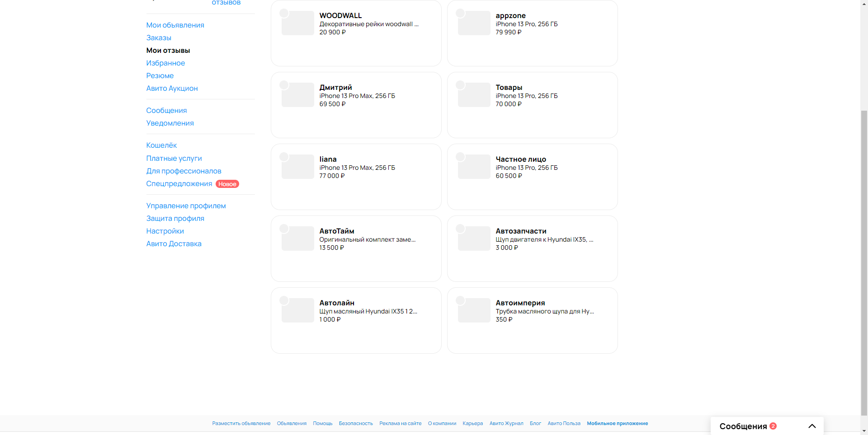This screenshot has height=435, width=868.
Task: Select Мои отзывы menu item
Action: click(x=168, y=50)
